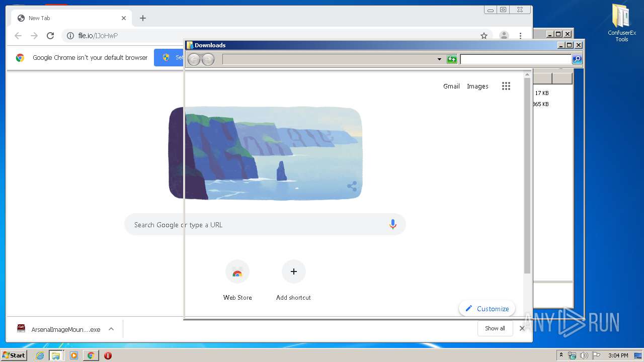Screen dimensions: 644x362
Task: View site information for file.io
Action: (70, 36)
